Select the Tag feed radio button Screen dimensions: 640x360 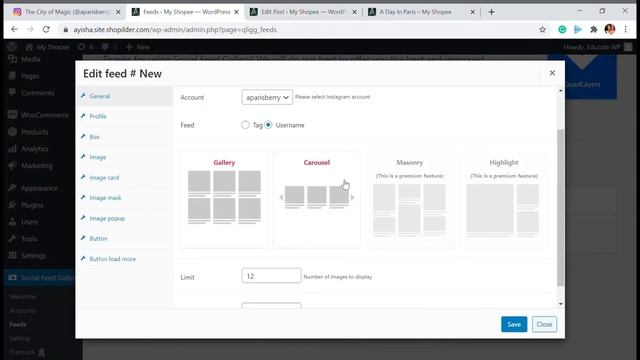(x=245, y=125)
